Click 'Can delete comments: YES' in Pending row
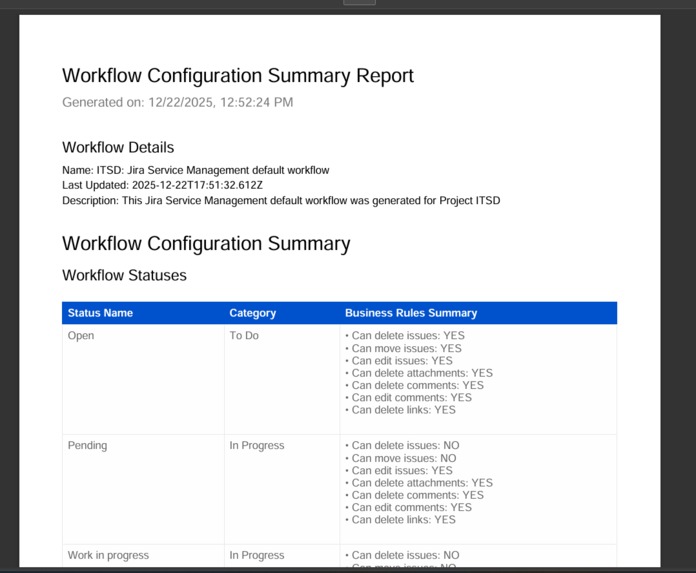 pyautogui.click(x=414, y=495)
